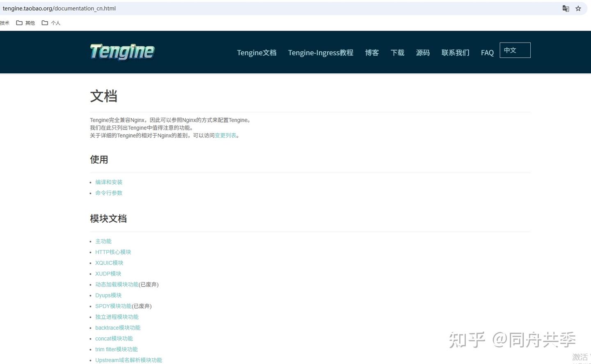Open the XQUIC模块 link
591x364 pixels.
[x=109, y=263]
